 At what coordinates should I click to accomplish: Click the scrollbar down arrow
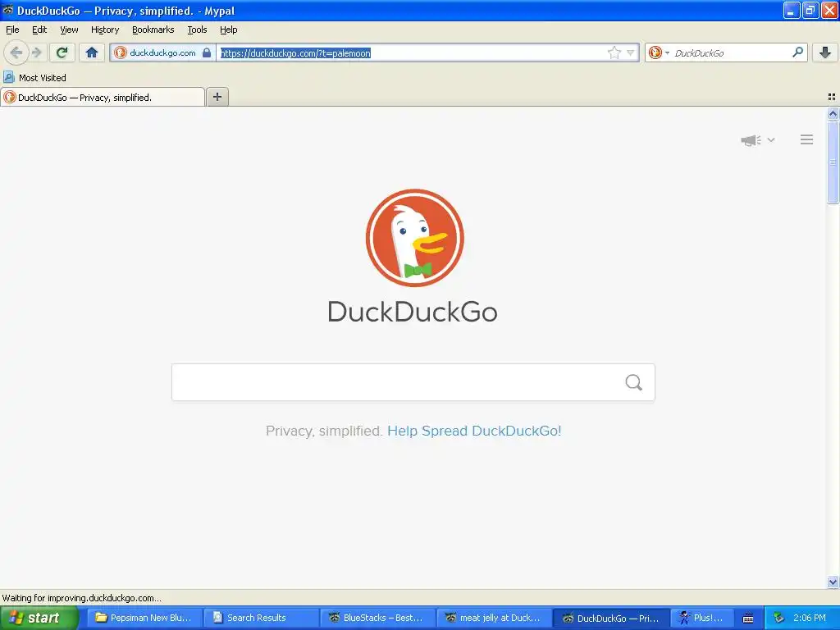click(833, 582)
